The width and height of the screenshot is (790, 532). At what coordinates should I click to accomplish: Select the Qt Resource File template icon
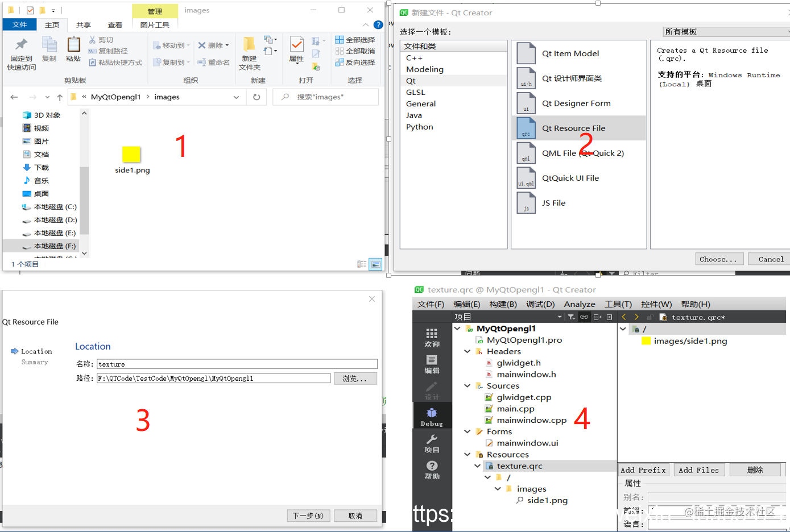click(526, 128)
